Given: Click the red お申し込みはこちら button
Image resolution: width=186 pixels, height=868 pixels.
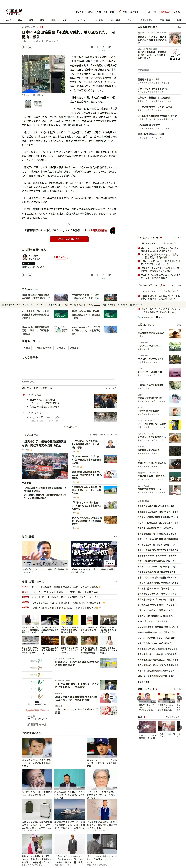Looking at the screenshot, I should pyautogui.click(x=69, y=239).
